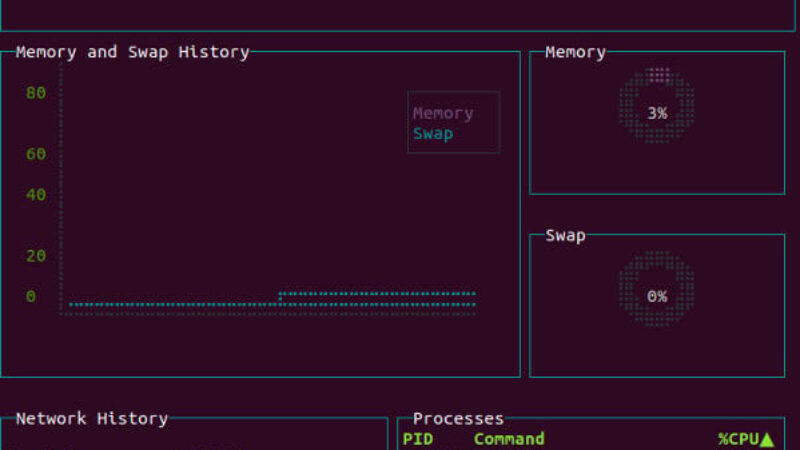Click the 20 label on chart axis
Viewport: 800px width, 450px height.
(36, 256)
